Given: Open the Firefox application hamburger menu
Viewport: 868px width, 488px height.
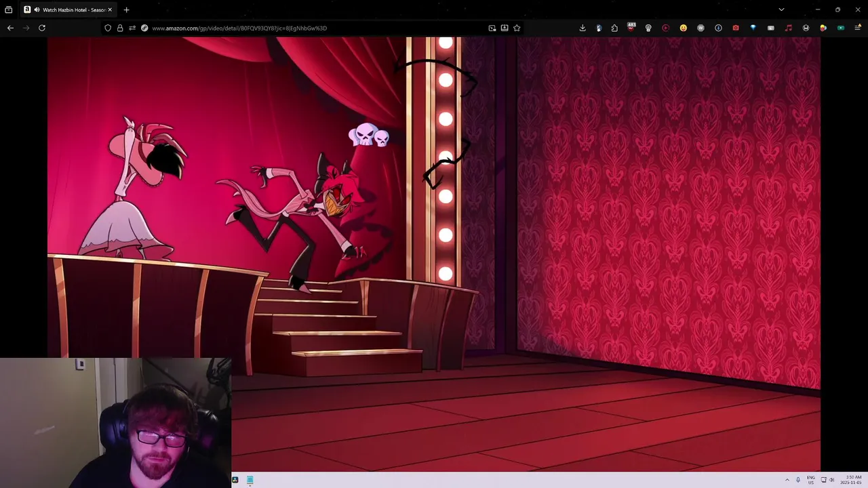Looking at the screenshot, I should pos(858,28).
